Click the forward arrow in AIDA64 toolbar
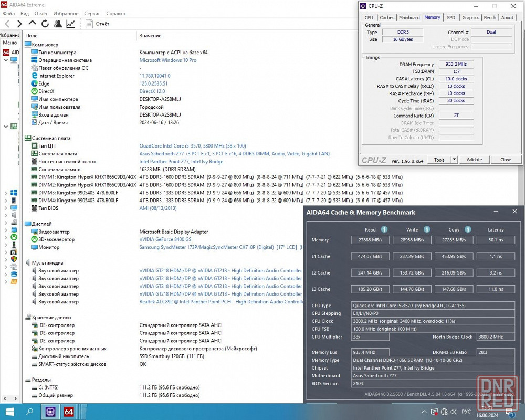 click(x=19, y=24)
